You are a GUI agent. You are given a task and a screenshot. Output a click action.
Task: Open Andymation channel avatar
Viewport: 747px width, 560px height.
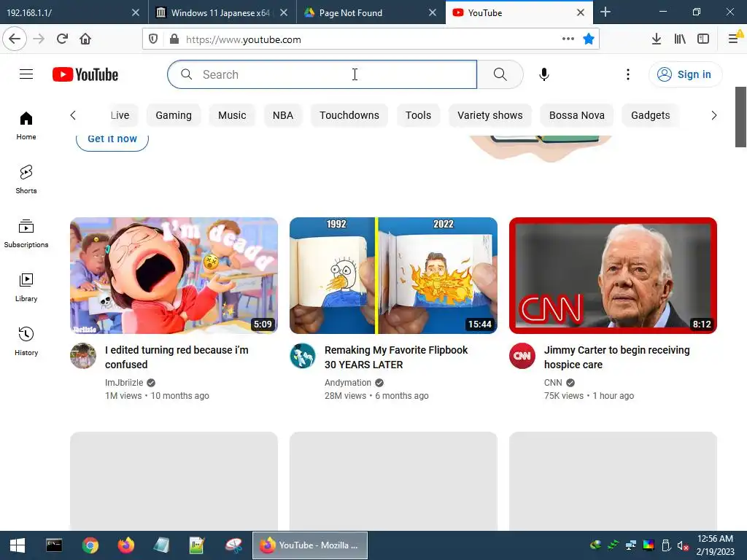[303, 356]
